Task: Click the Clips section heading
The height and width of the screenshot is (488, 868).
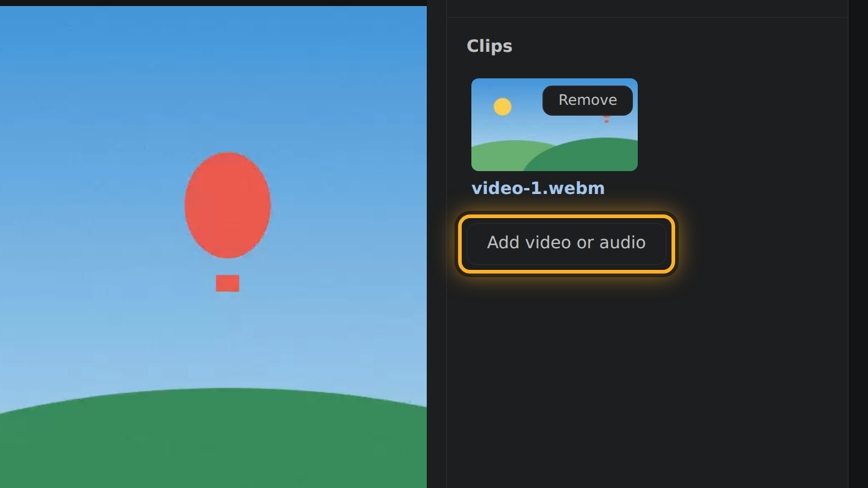Action: click(489, 46)
